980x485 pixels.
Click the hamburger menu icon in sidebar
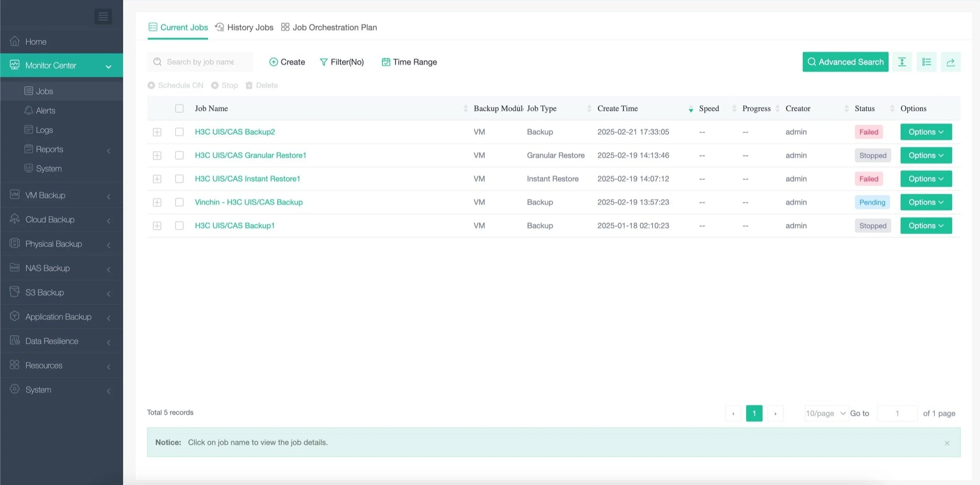coord(103,16)
